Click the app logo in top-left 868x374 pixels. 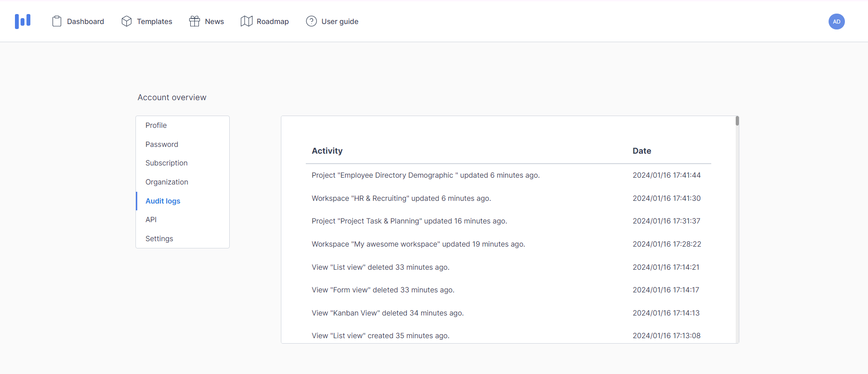tap(23, 21)
